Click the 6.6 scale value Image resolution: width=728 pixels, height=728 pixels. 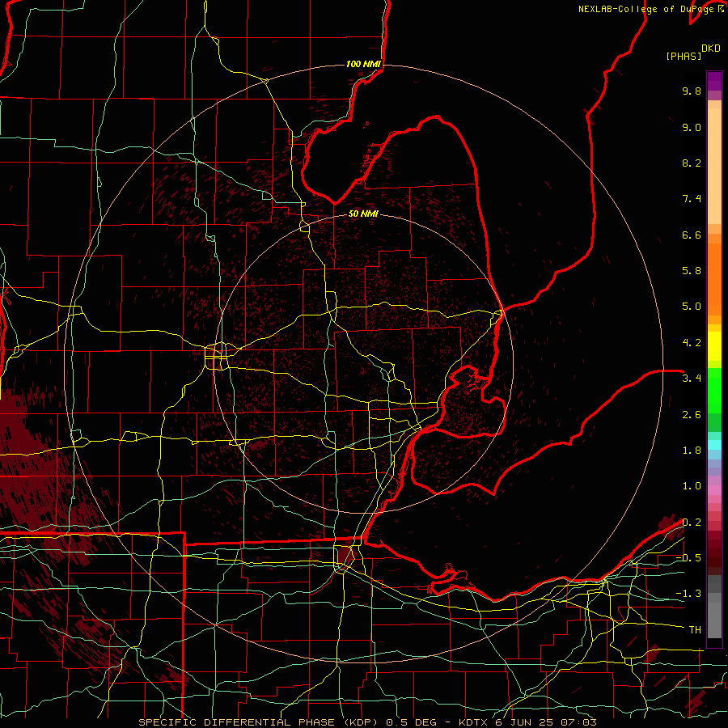click(x=692, y=235)
